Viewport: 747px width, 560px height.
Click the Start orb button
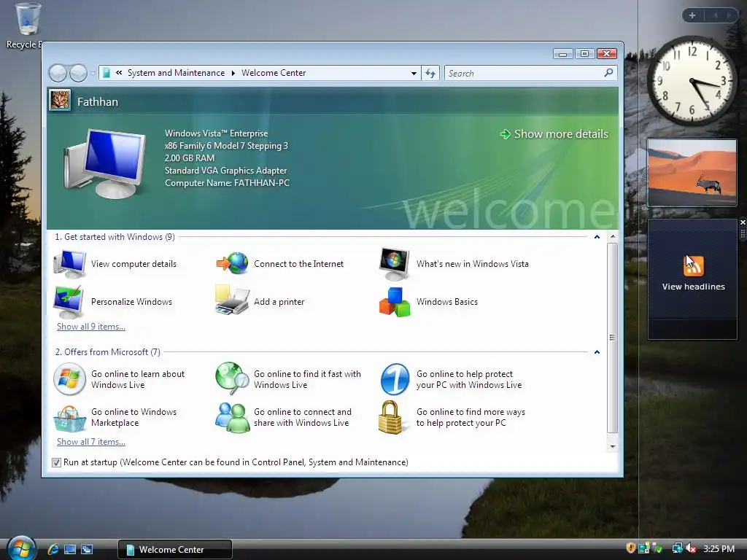point(21,548)
